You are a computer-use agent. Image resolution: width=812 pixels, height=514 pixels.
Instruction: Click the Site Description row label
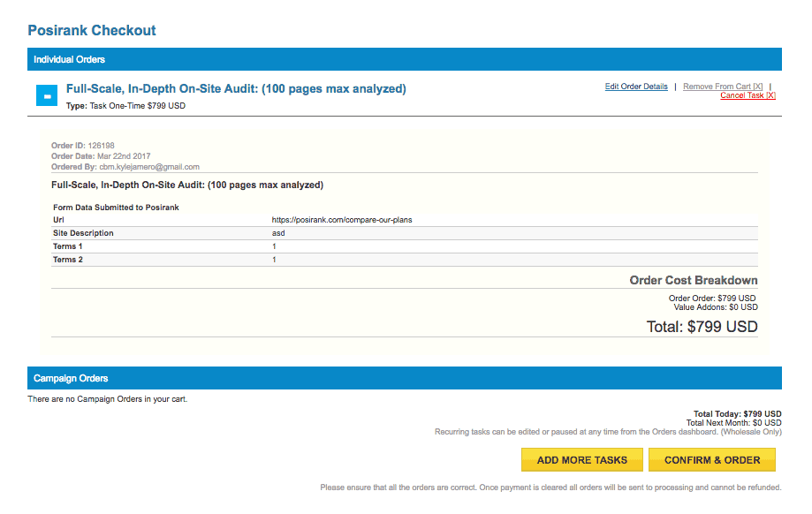[x=83, y=233]
